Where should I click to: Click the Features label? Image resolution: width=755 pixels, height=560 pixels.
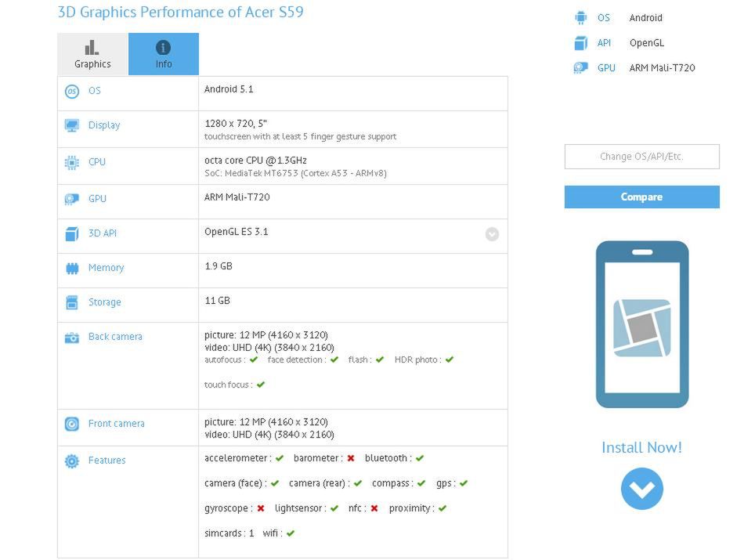coord(107,461)
